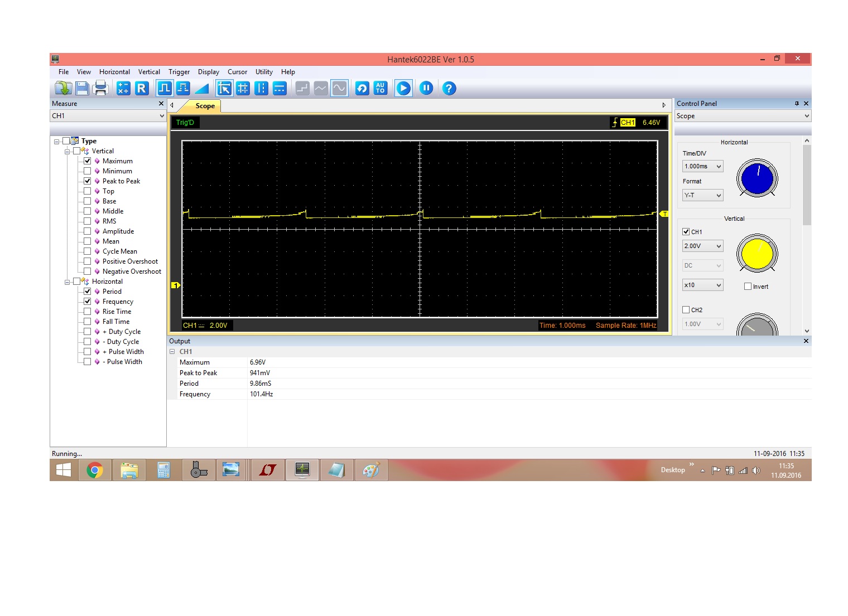
Task: Select the vertical cursor icon
Action: click(261, 88)
